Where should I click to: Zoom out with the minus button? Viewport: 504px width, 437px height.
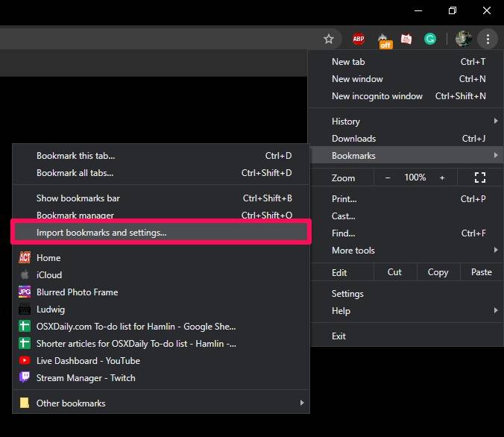pyautogui.click(x=388, y=177)
